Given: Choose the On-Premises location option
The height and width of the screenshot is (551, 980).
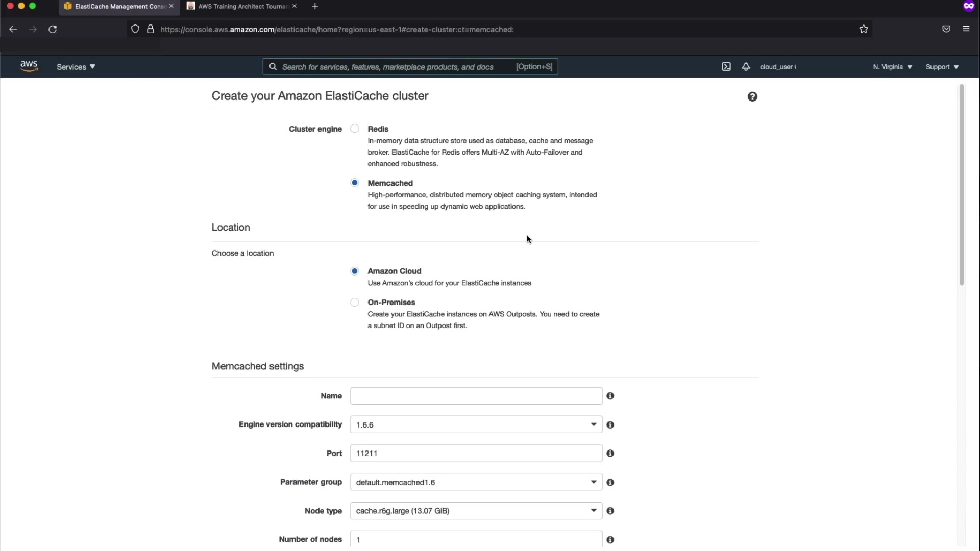Looking at the screenshot, I should [355, 303].
